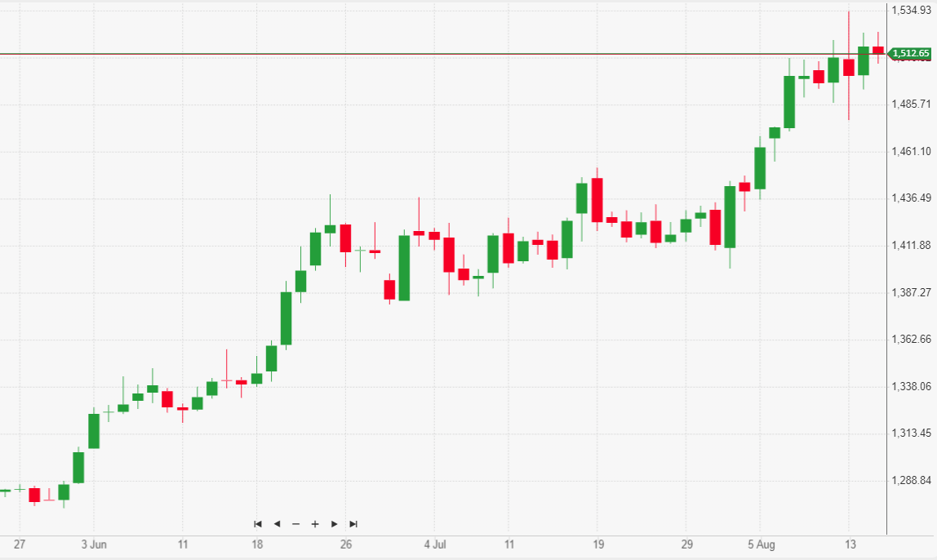937x560 pixels.
Task: Select the price label 1,387.27
Action: tap(912, 292)
